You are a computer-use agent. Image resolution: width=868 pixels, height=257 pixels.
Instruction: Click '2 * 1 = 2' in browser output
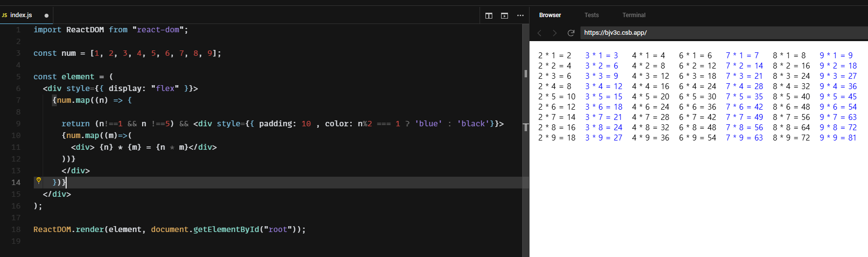point(555,56)
